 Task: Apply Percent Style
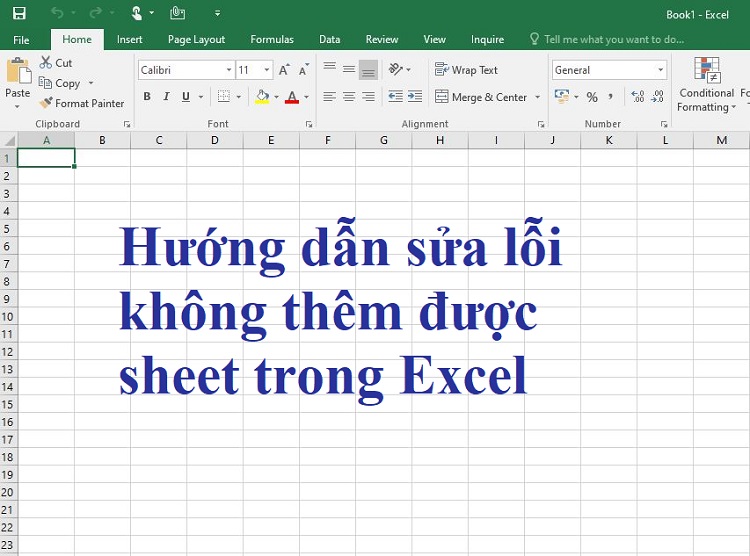pos(592,97)
